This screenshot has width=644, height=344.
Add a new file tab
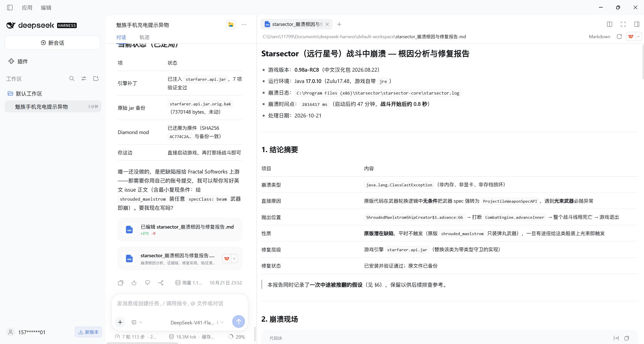(339, 24)
